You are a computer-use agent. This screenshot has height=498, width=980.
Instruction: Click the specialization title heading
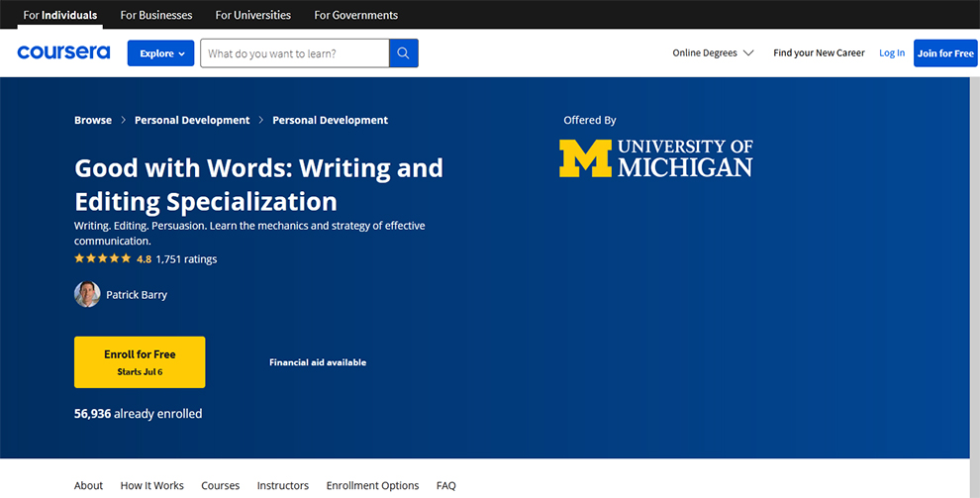tap(258, 184)
